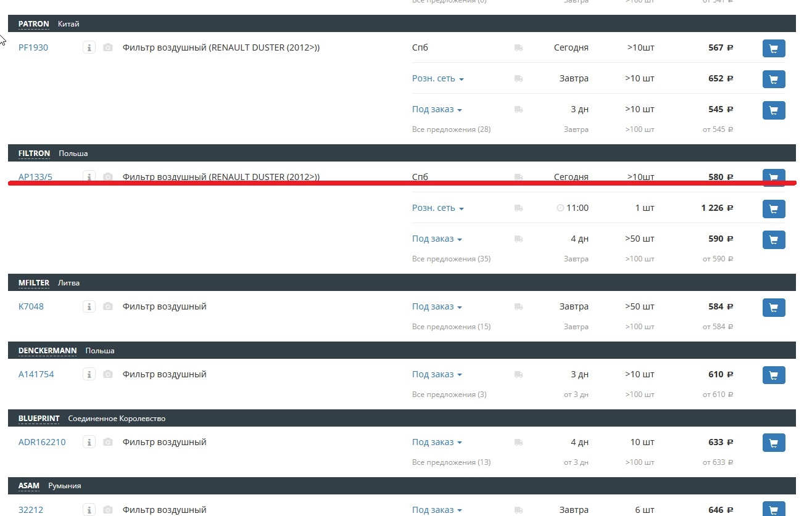Expand PATRON Под заказ dropdown at 545 ₽
This screenshot has width=812, height=516.
coord(437,109)
